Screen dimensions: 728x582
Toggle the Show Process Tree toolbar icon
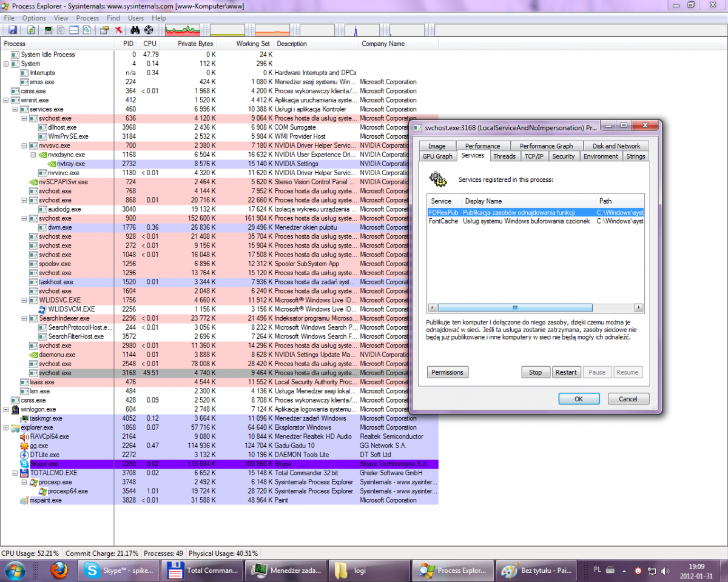(61, 30)
